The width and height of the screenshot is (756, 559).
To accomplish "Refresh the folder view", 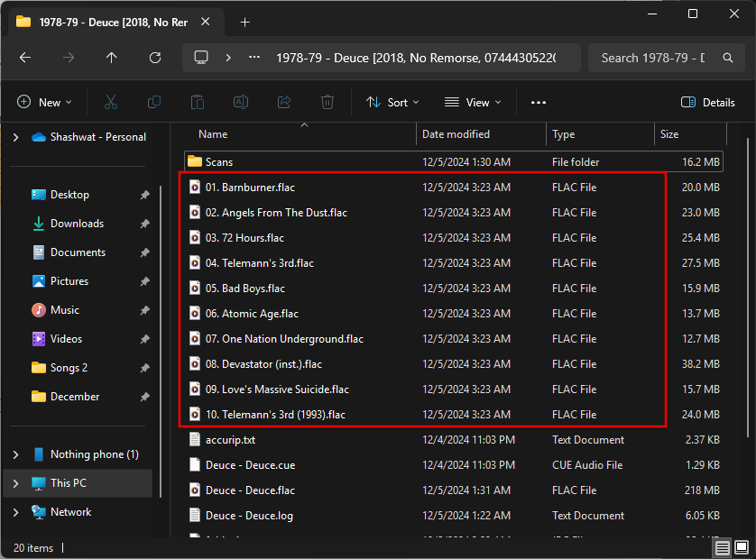I will [153, 57].
